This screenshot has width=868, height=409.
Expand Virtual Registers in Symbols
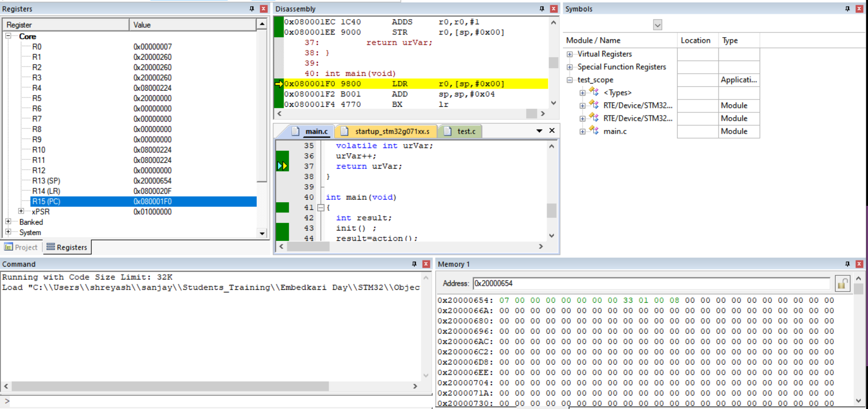point(569,54)
